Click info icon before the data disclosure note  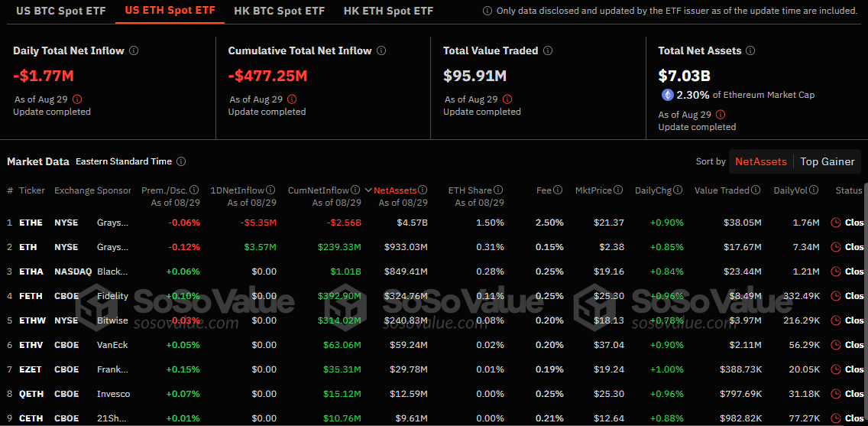tap(487, 11)
